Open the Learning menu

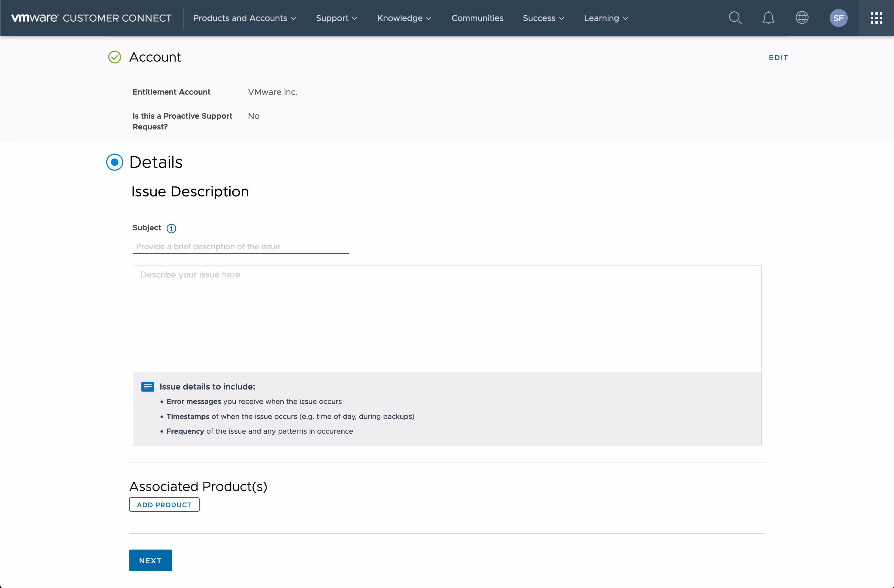click(606, 18)
